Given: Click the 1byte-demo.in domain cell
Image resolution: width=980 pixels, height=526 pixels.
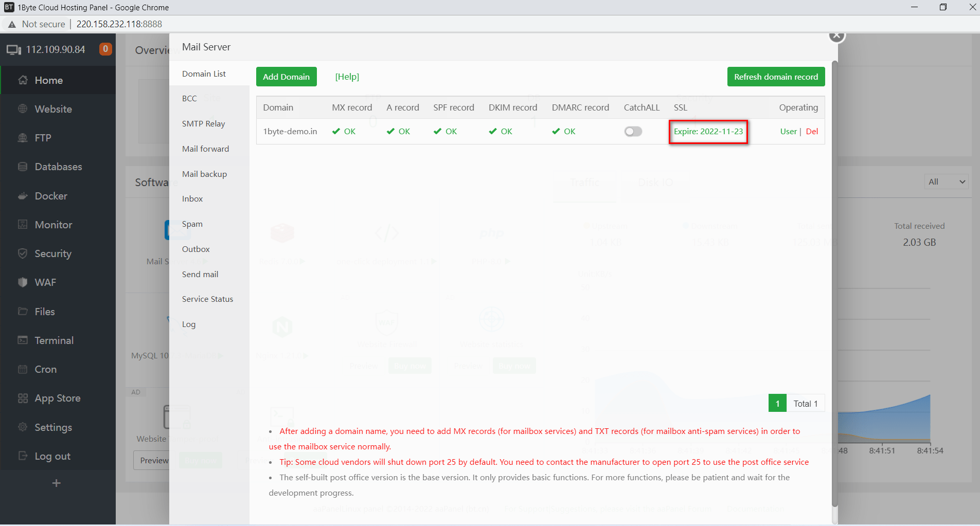Looking at the screenshot, I should (290, 132).
